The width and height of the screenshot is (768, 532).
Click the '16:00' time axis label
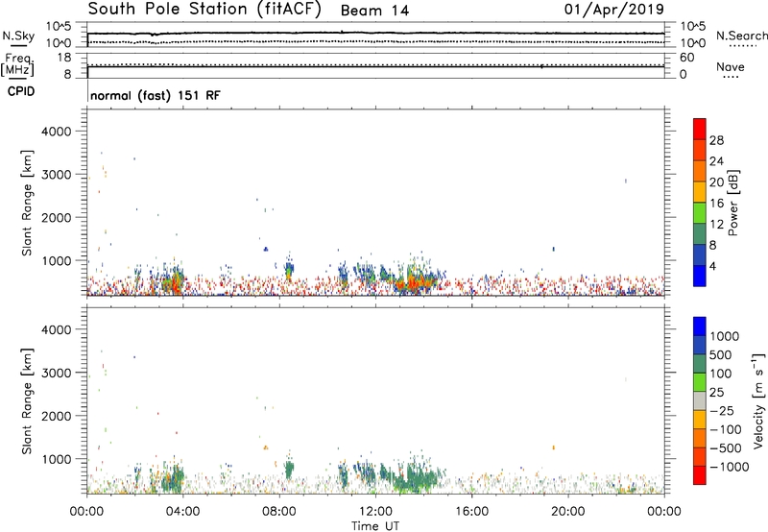pos(471,512)
